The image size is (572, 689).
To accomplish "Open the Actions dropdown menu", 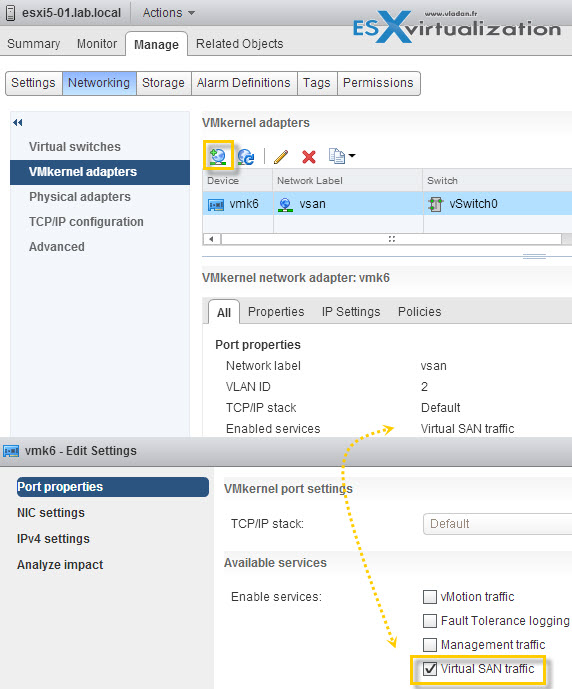I will pos(168,13).
